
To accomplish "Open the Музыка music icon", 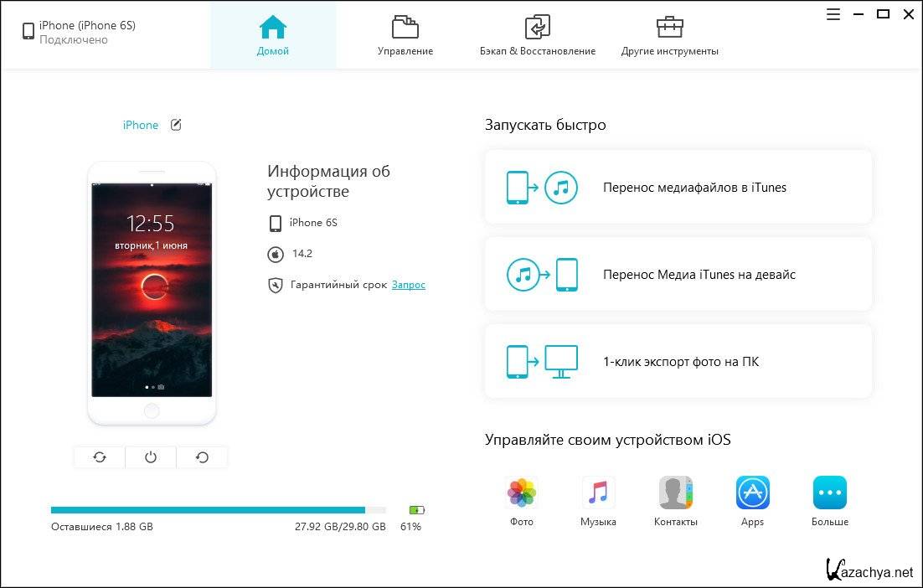I will click(598, 493).
